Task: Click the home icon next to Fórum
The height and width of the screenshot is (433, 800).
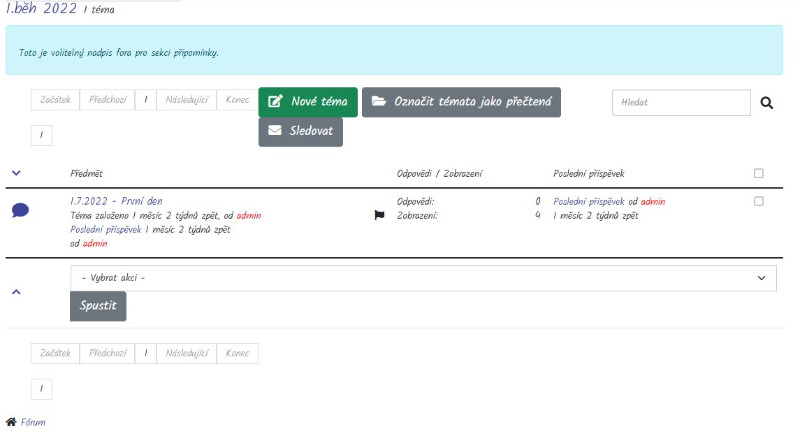Action: click(11, 423)
